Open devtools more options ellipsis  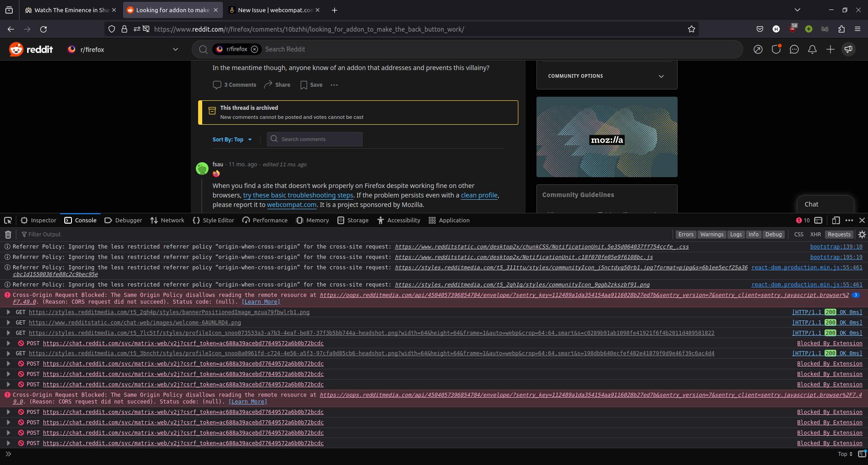(849, 220)
